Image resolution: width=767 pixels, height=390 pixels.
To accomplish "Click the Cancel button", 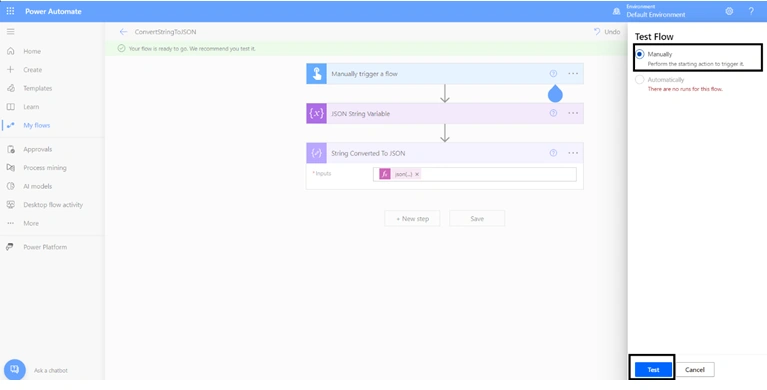I will 695,369.
